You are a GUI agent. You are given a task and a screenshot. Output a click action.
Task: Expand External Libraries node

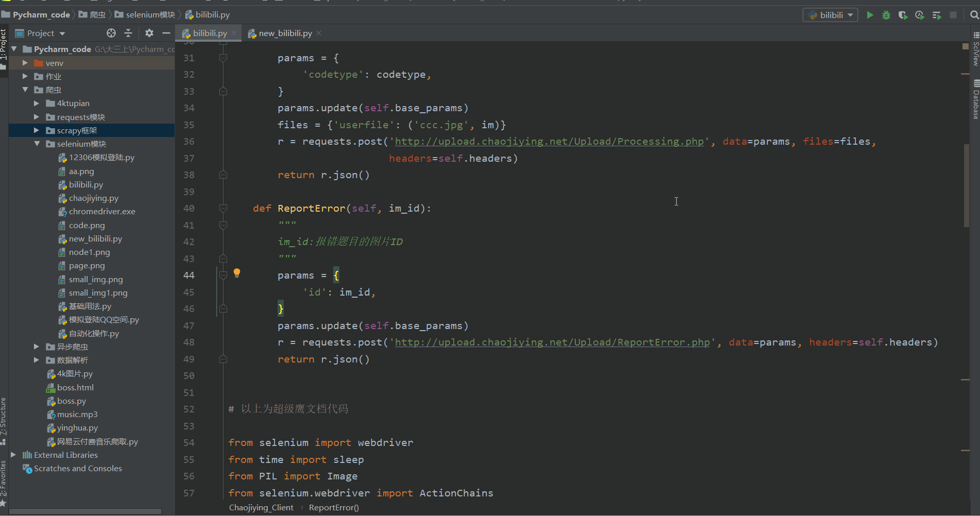point(14,455)
